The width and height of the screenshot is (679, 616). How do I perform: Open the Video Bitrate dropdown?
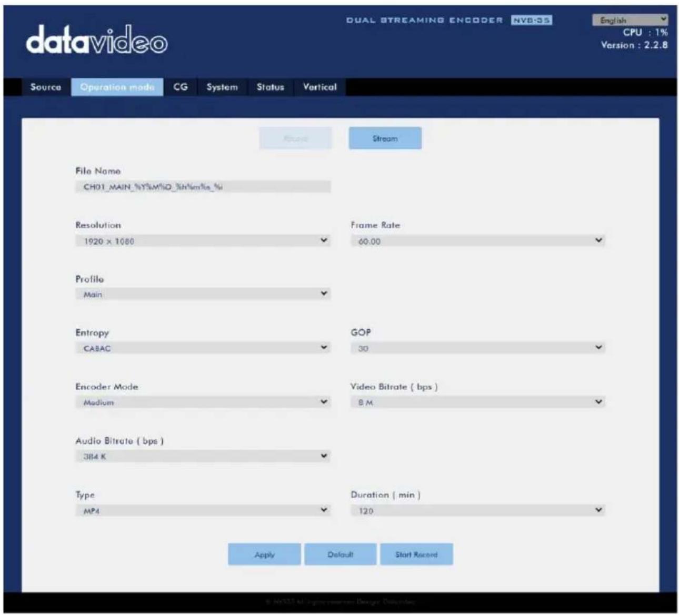click(478, 402)
